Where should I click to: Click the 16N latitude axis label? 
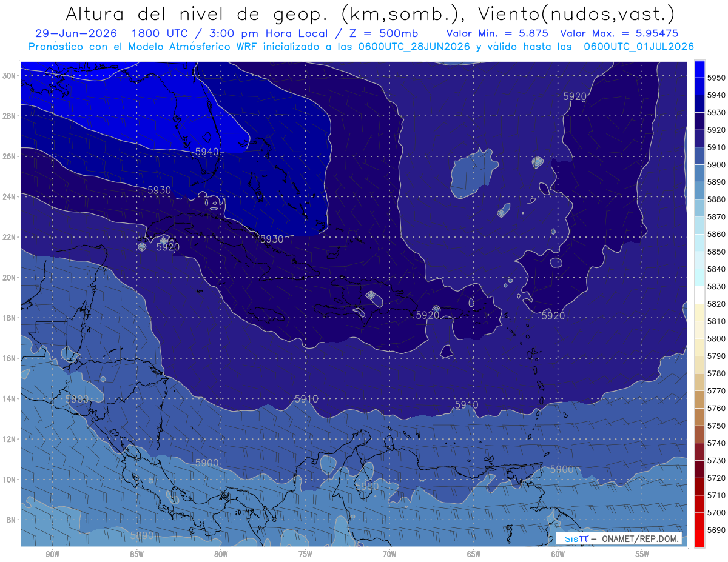(10, 358)
